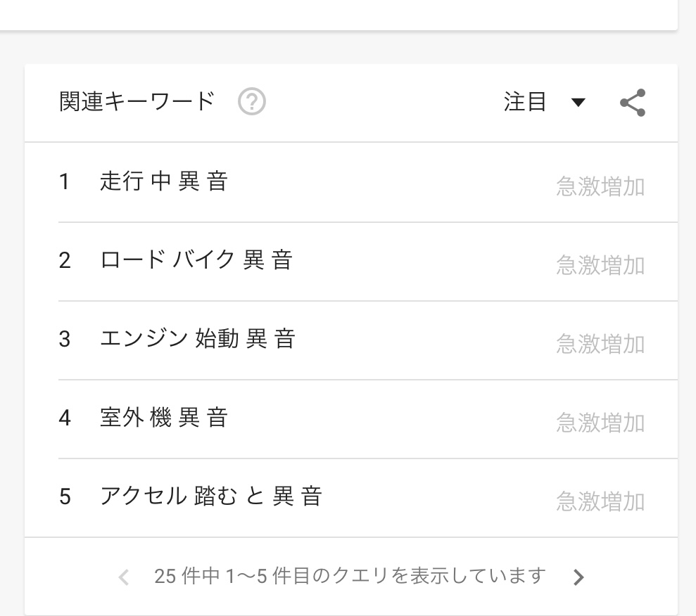Click 急激増加 label for エンジン 始動 row
Image resolution: width=696 pixels, height=616 pixels.
pyautogui.click(x=600, y=344)
